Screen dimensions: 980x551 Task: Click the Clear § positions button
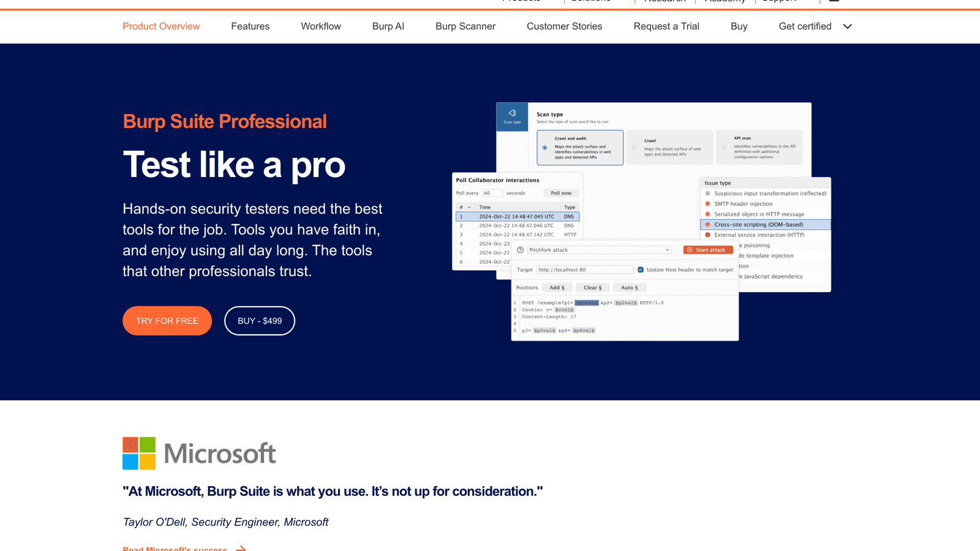point(592,288)
